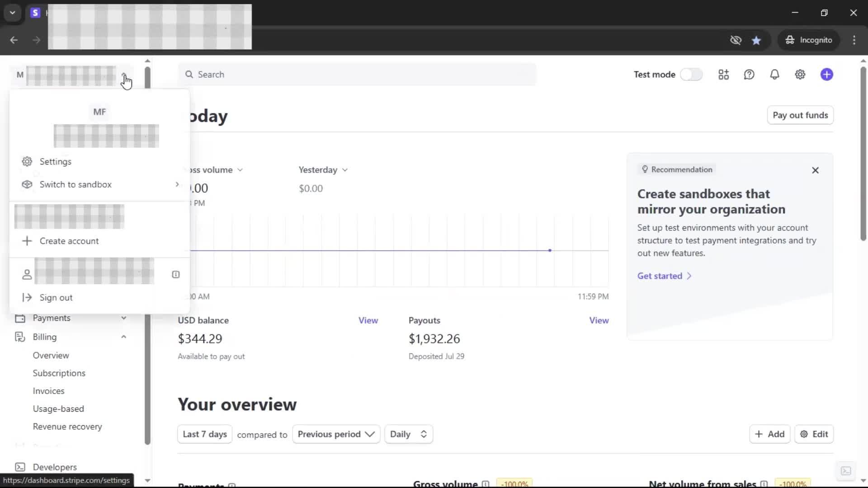The image size is (868, 488).
Task: Open the apps grid icon
Action: pyautogui.click(x=723, y=75)
